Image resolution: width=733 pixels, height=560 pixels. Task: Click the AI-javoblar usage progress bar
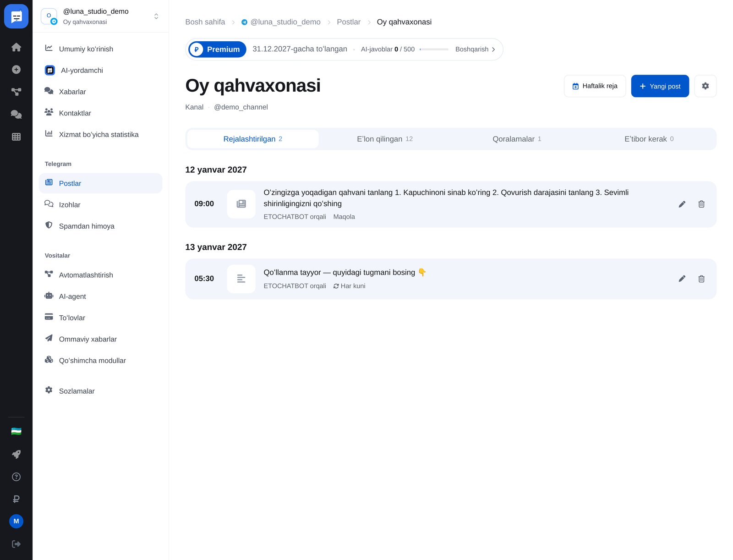click(x=434, y=49)
